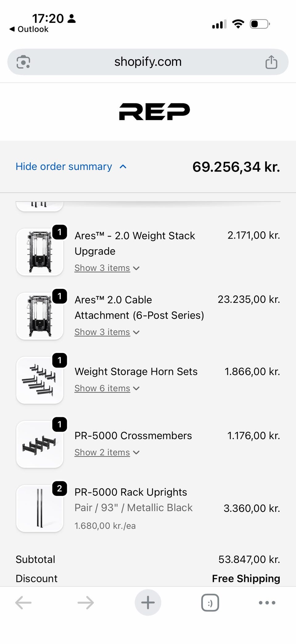Expand items under Ares Weight Stack Upgrade
This screenshot has height=644, width=296.
(107, 268)
